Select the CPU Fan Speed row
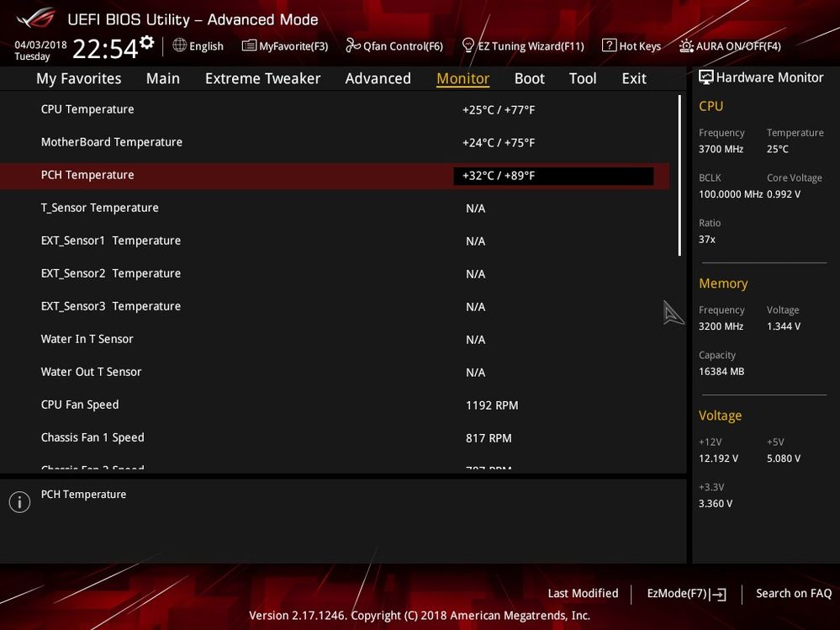840x630 pixels. click(x=335, y=405)
